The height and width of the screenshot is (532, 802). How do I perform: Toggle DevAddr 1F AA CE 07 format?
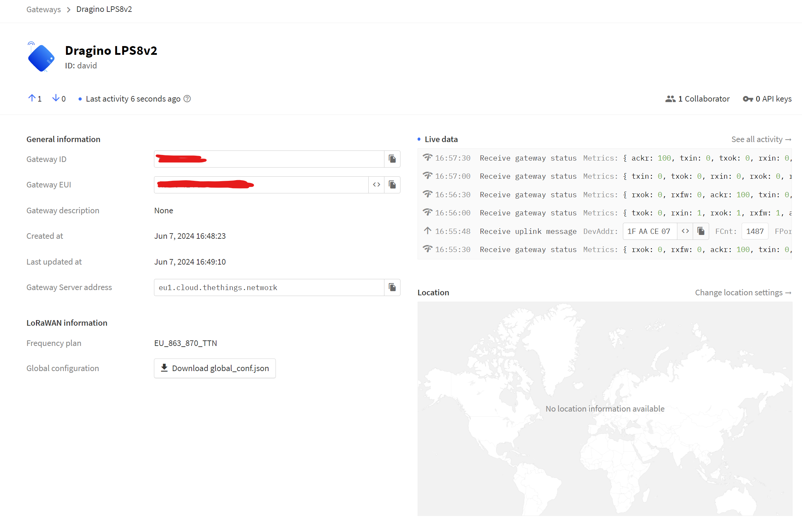(x=685, y=231)
